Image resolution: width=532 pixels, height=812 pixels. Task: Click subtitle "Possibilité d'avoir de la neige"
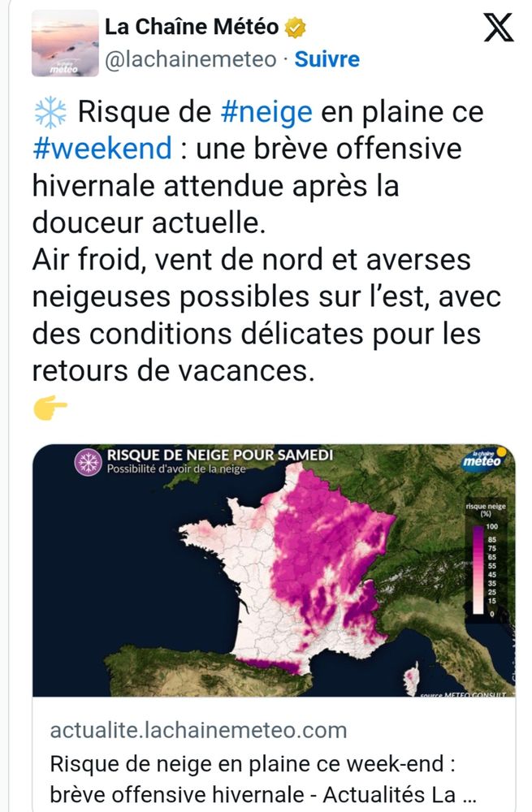click(176, 468)
